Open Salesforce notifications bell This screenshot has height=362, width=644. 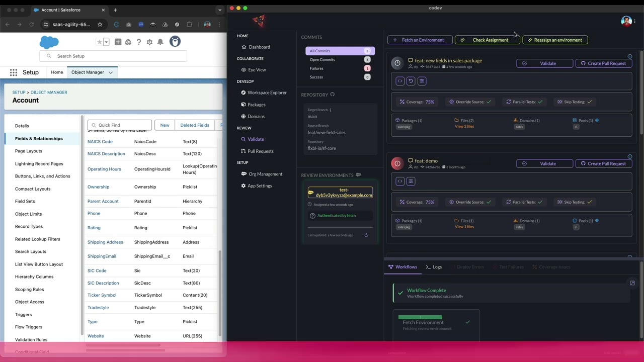[x=160, y=42]
